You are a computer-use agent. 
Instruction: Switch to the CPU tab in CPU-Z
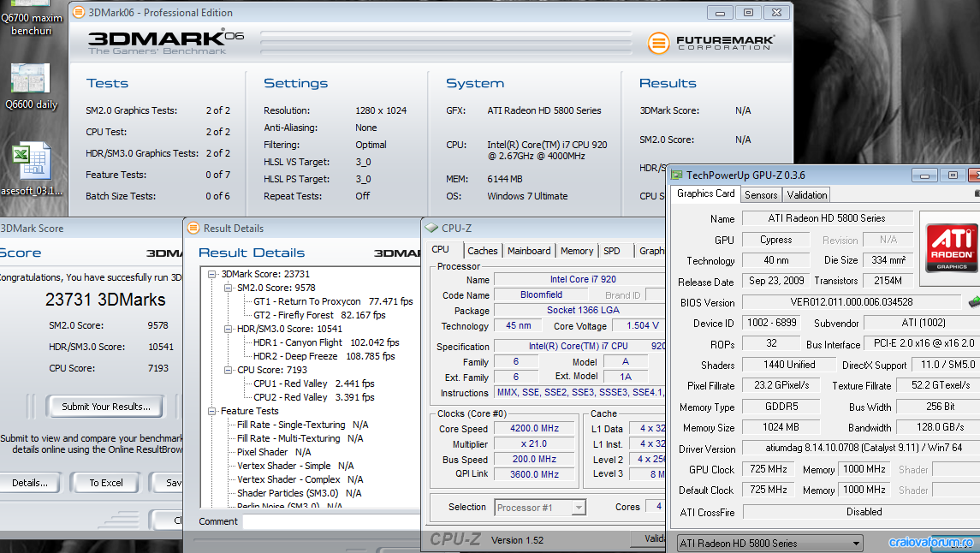441,249
